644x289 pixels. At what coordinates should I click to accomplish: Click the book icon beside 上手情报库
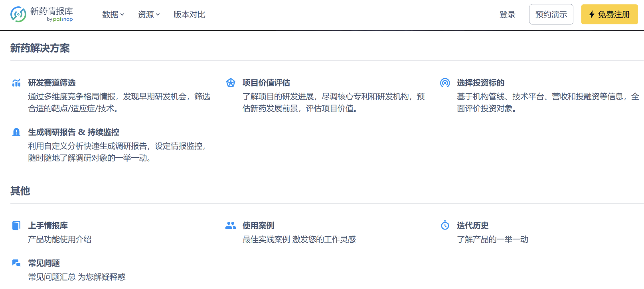[16, 226]
